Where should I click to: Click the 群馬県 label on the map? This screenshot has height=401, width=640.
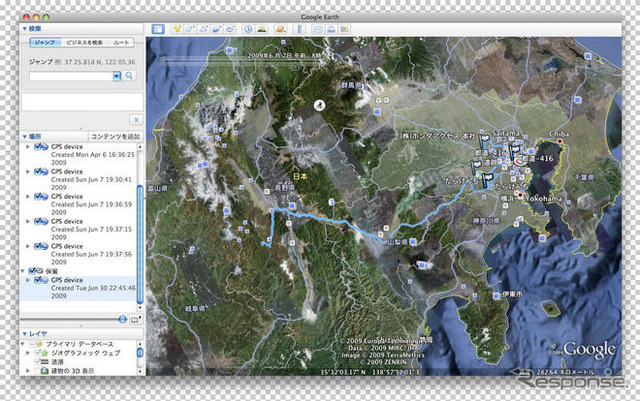click(351, 85)
